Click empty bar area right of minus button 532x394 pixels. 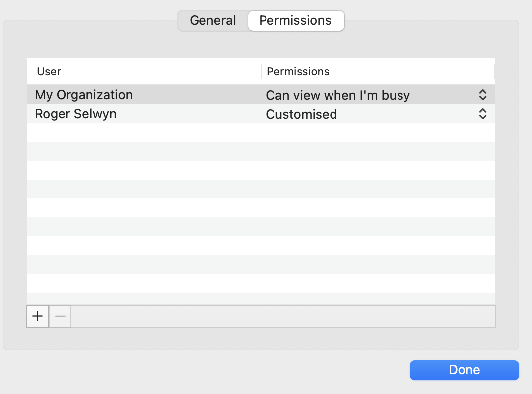tap(283, 316)
